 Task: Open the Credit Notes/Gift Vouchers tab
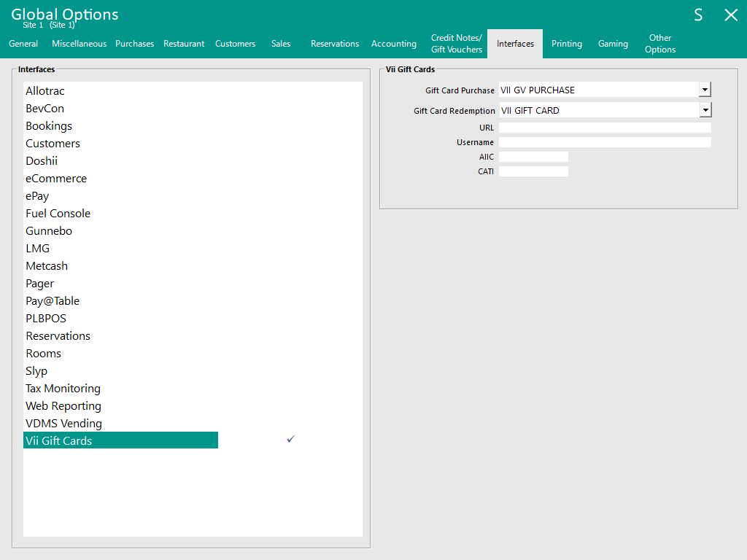coord(457,44)
